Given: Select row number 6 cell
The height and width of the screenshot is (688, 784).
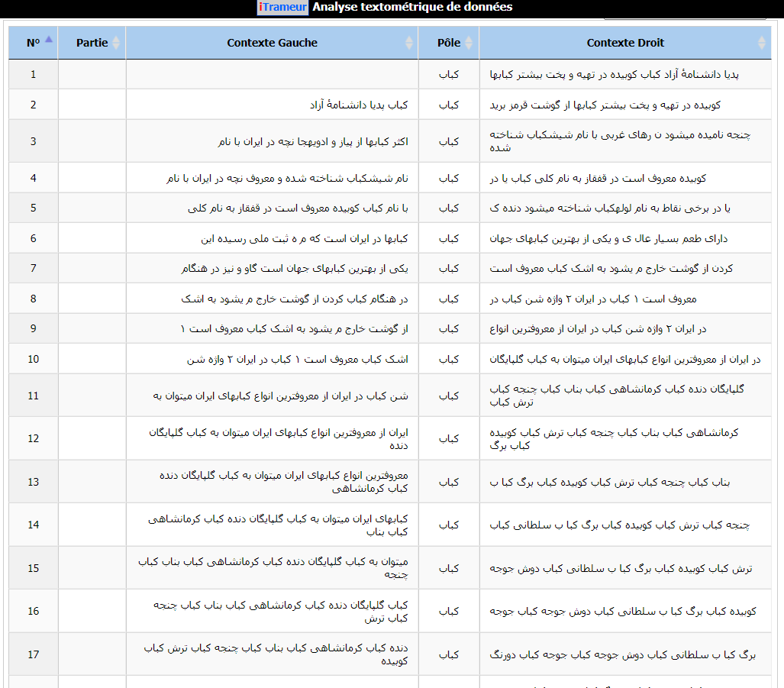Looking at the screenshot, I should click(33, 238).
